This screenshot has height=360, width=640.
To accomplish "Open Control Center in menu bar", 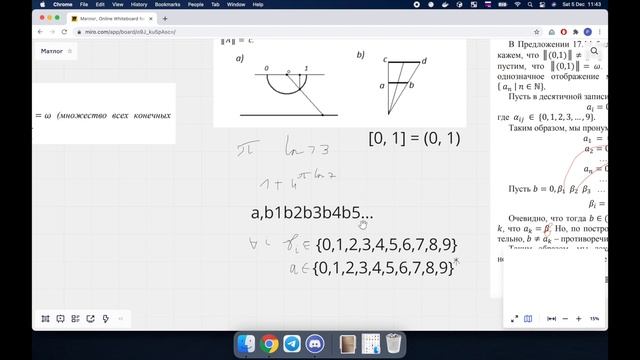I will point(542,4).
